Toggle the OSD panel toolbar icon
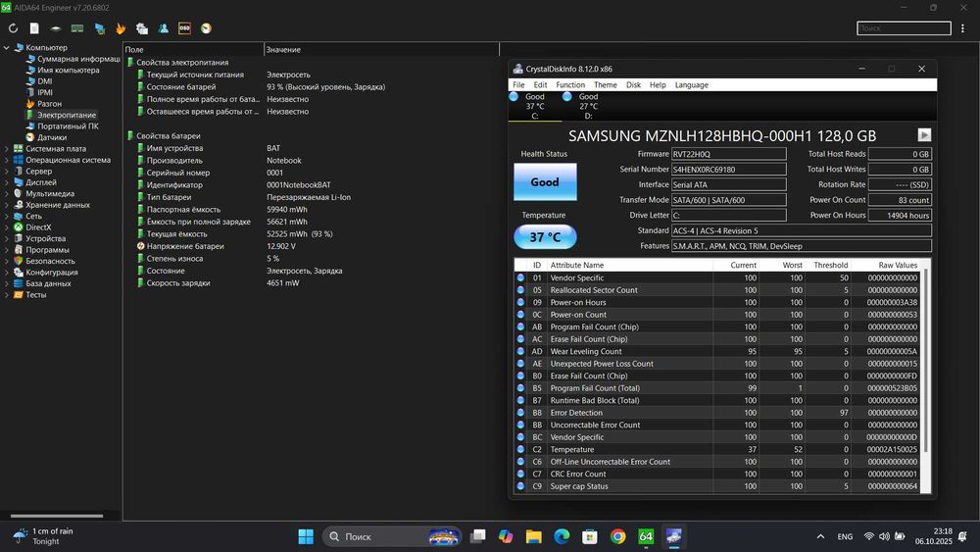Viewport: 980px width, 552px height. [184, 28]
